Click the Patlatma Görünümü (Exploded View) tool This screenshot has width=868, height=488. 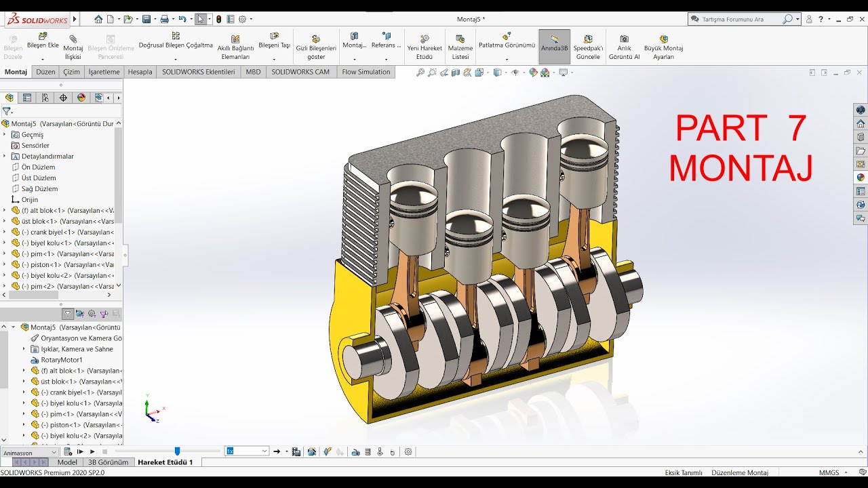click(507, 42)
